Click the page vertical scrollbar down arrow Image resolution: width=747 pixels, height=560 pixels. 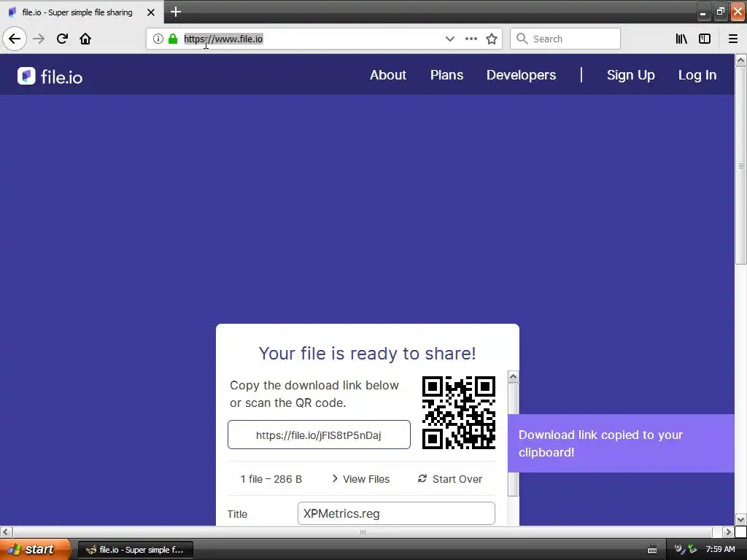coord(740,519)
